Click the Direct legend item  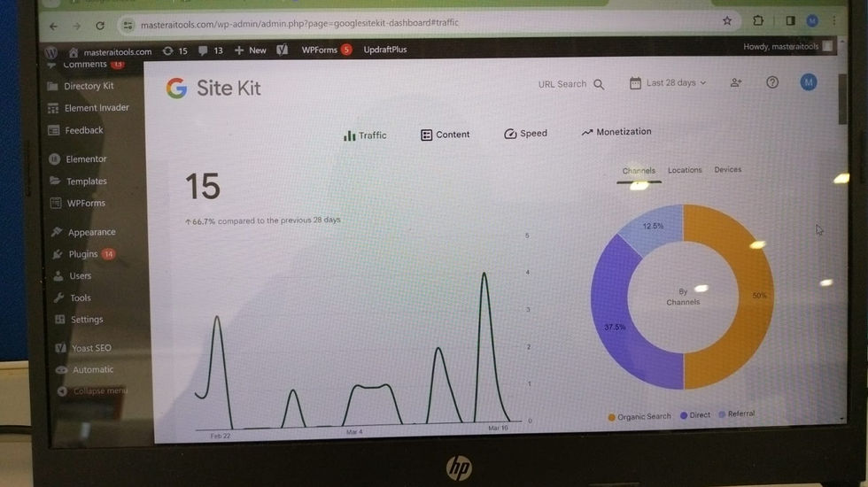pos(695,415)
